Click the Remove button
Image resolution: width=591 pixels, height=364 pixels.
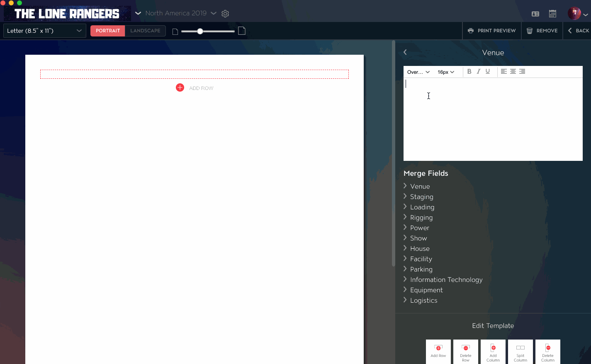pos(542,31)
